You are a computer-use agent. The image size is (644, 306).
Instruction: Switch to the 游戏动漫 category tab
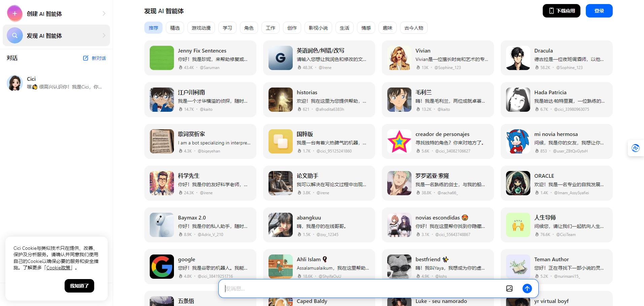point(201,28)
